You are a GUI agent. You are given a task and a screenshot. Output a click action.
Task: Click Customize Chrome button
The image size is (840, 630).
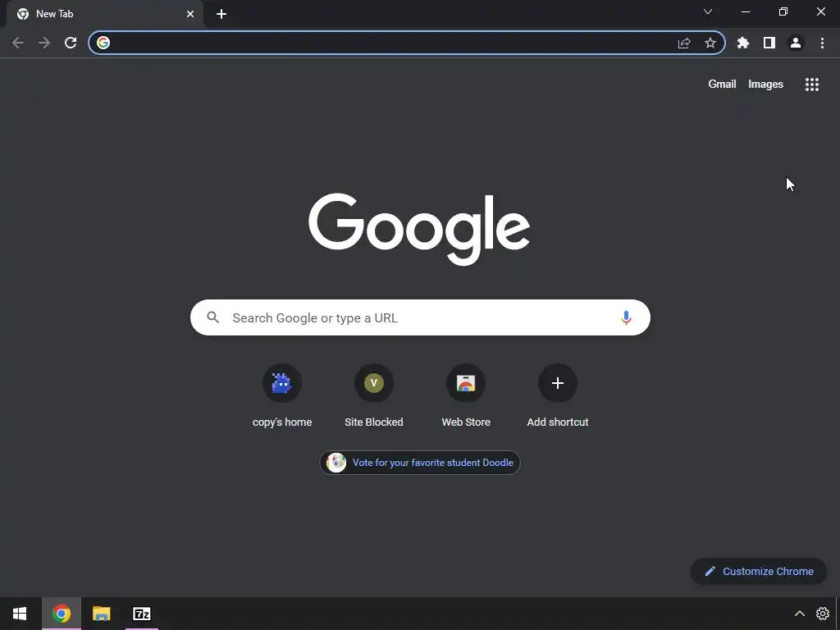(759, 571)
